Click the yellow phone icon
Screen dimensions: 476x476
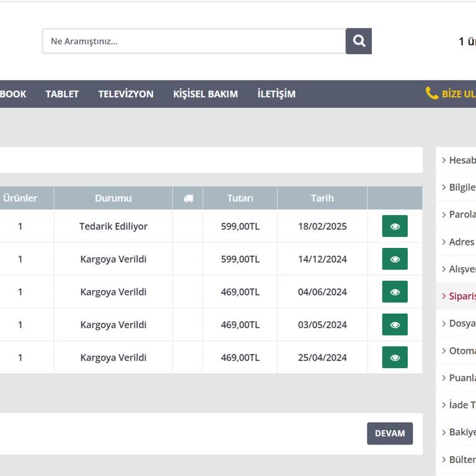click(x=432, y=94)
